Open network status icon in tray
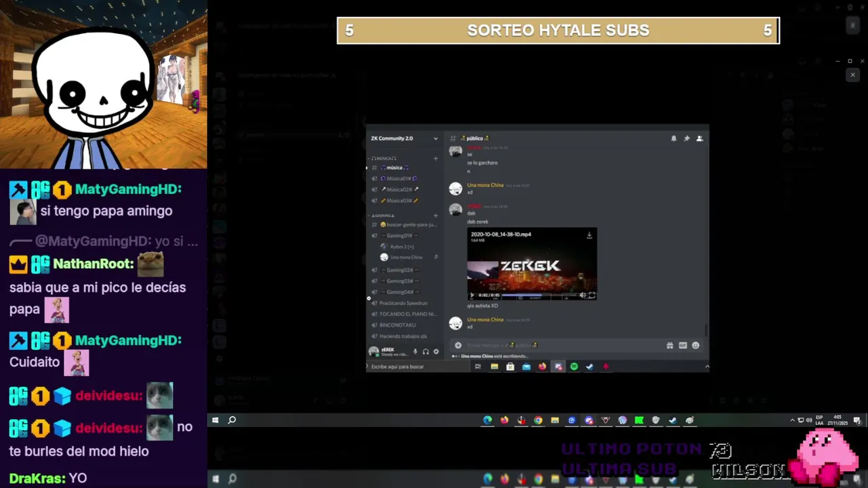The width and height of the screenshot is (868, 488). (800, 420)
